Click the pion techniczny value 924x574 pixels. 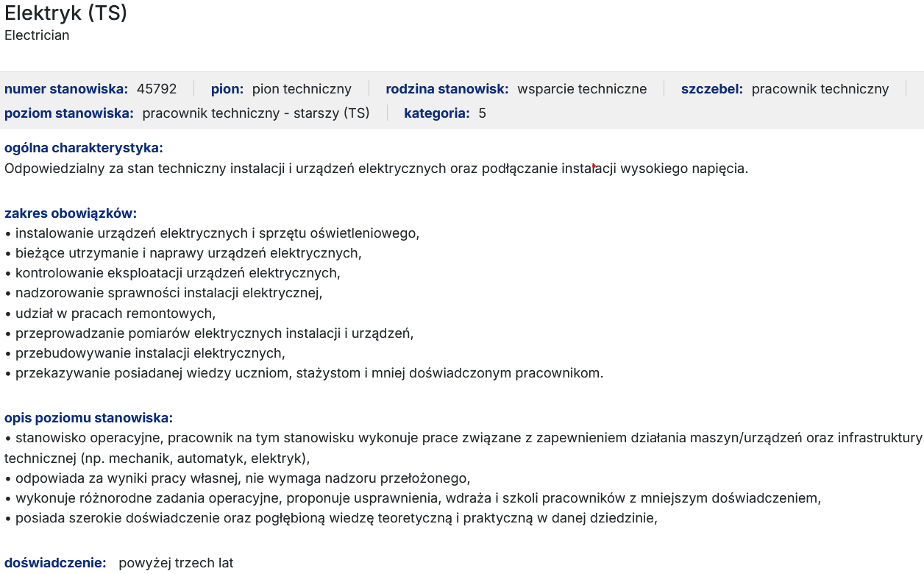tap(302, 89)
